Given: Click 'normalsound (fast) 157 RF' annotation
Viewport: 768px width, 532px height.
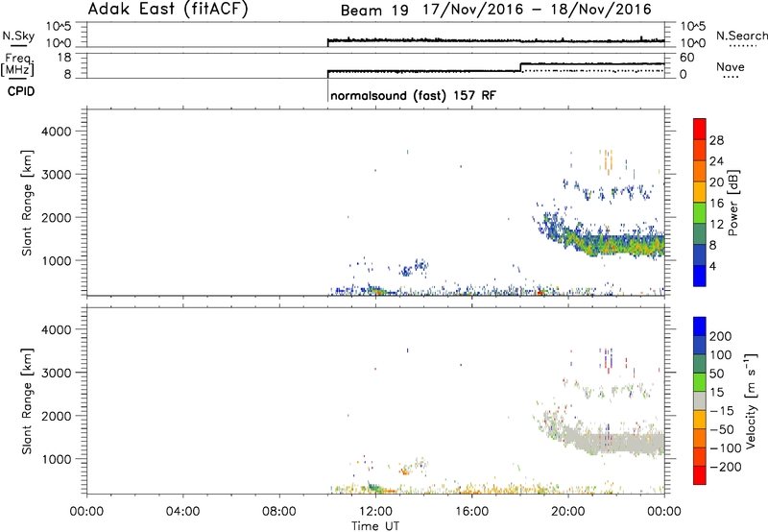Looking at the screenshot, I should pos(413,95).
